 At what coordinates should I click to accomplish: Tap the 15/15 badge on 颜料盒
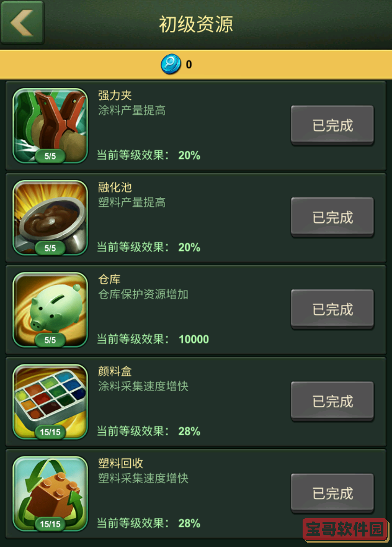(x=50, y=432)
